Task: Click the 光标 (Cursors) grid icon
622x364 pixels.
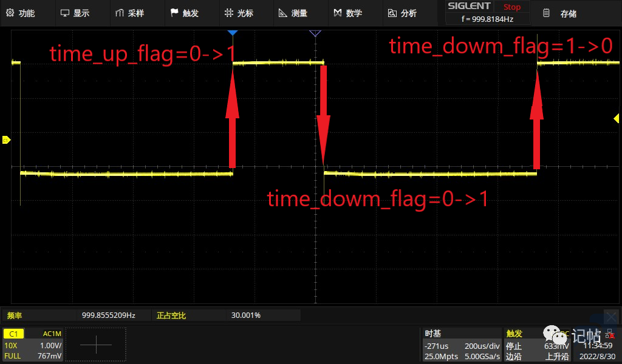Action: 228,13
